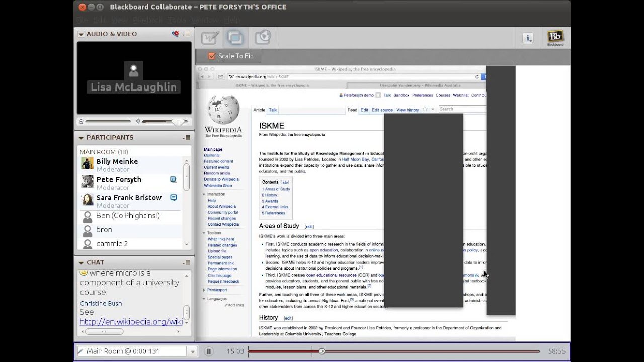644x362 pixels.
Task: Click the Wikipedia globe logo
Action: click(x=223, y=110)
